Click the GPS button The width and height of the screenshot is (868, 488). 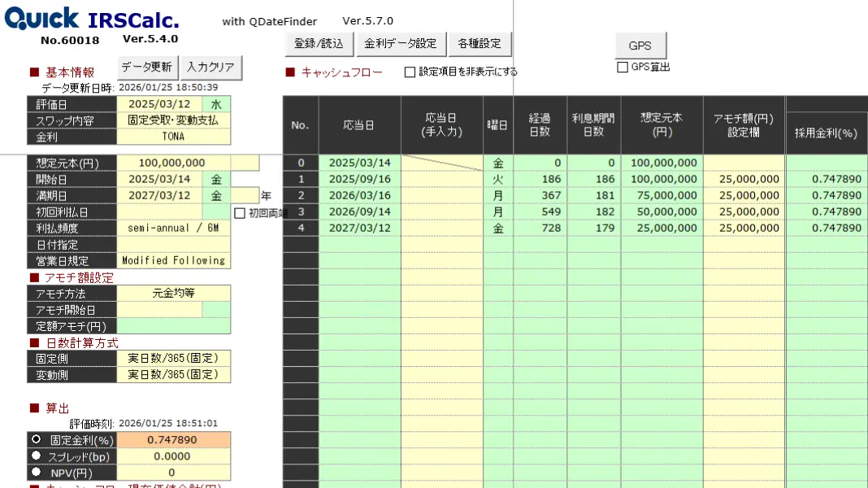coord(640,46)
